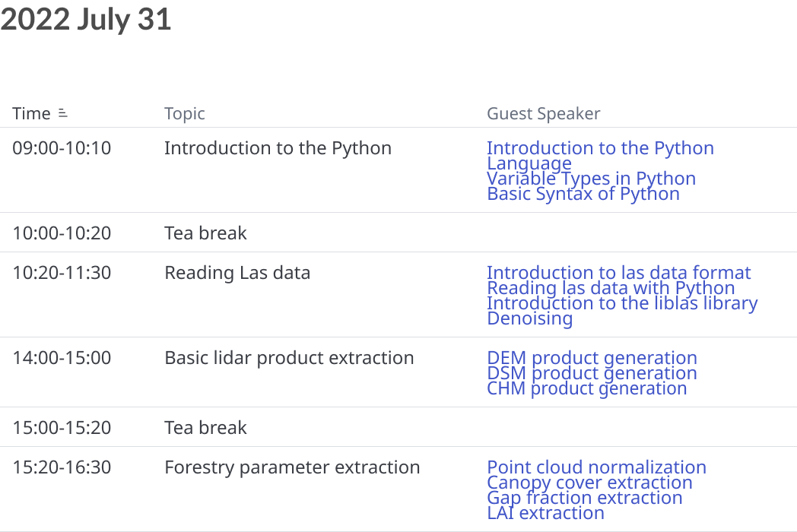Open 'Introduction to the liblas library' link

[622, 302]
